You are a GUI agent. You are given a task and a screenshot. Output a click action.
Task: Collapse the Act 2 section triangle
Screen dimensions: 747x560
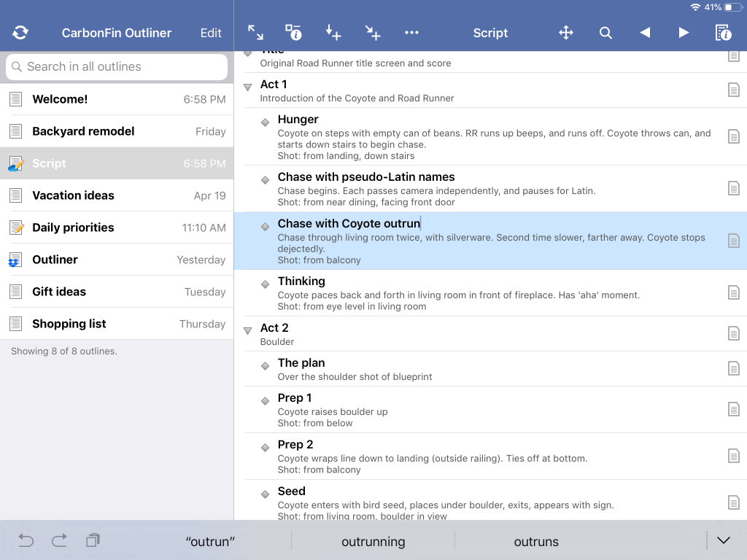(x=248, y=330)
